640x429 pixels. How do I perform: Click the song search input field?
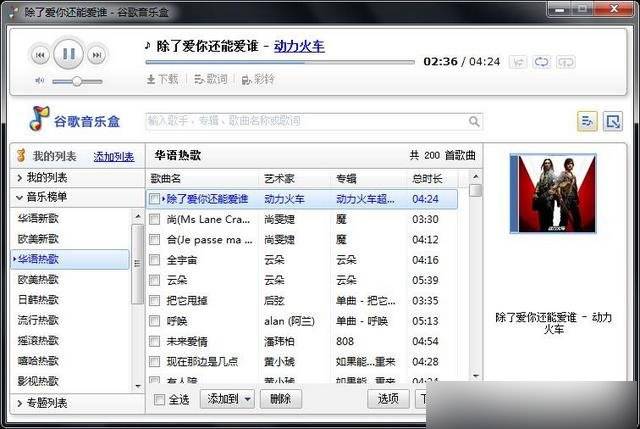(310, 120)
